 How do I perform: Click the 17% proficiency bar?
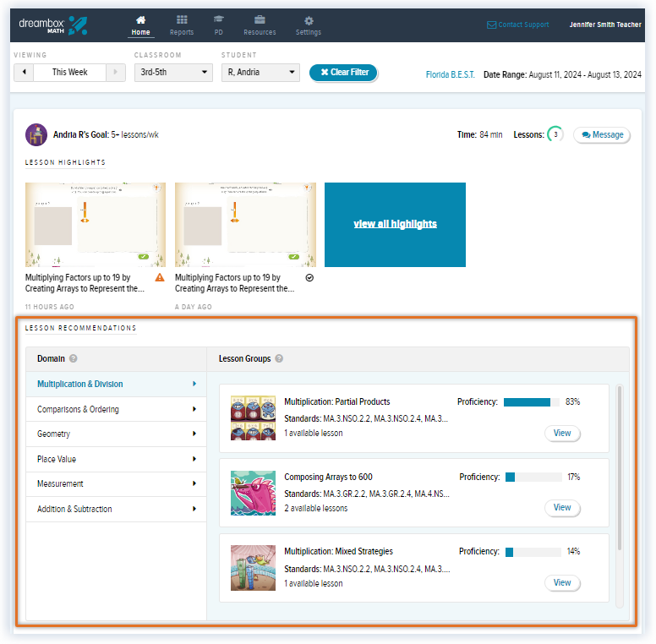(533, 478)
